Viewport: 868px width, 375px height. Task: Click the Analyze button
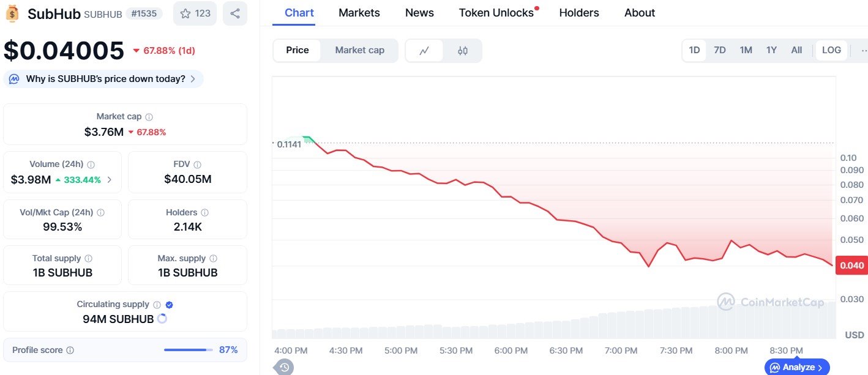tap(796, 367)
